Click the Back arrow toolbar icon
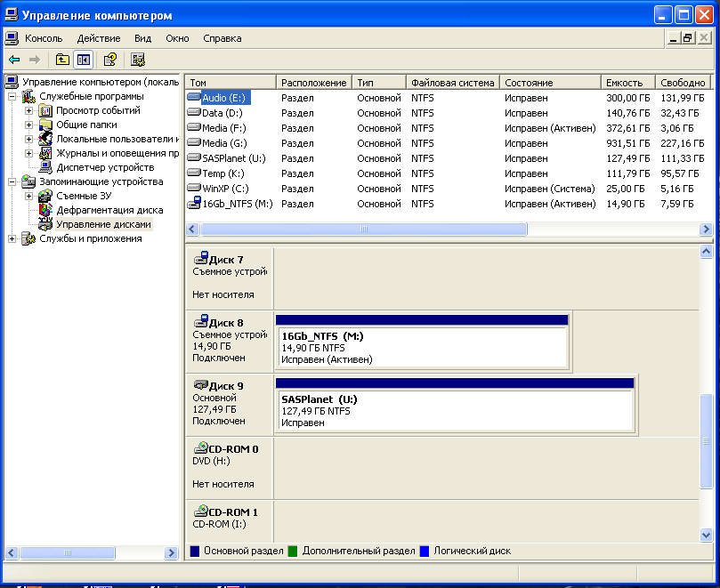The image size is (720, 588). point(14,60)
